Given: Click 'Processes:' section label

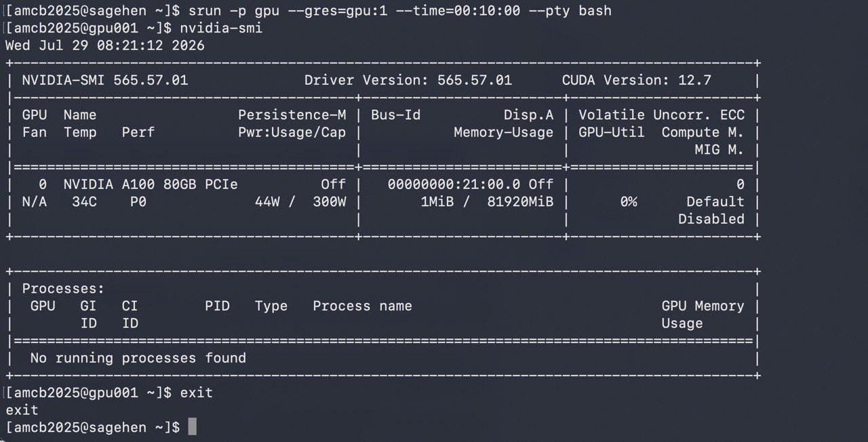Looking at the screenshot, I should coord(64,289).
